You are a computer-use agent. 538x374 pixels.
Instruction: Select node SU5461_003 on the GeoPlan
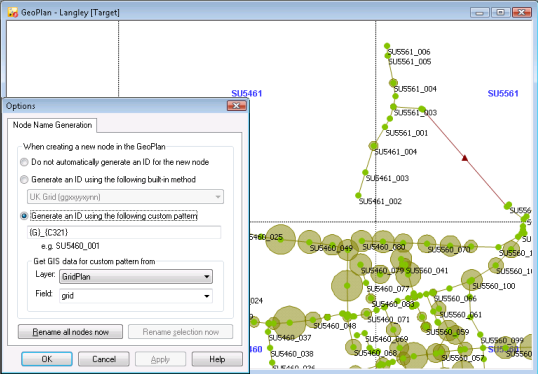pyautogui.click(x=365, y=172)
